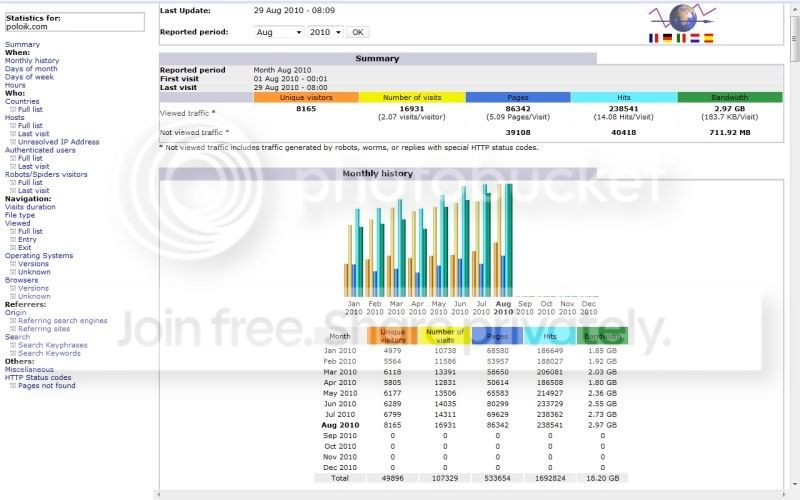This screenshot has height=500, width=800.
Task: Open the AWStats globe logo
Action: click(x=682, y=17)
